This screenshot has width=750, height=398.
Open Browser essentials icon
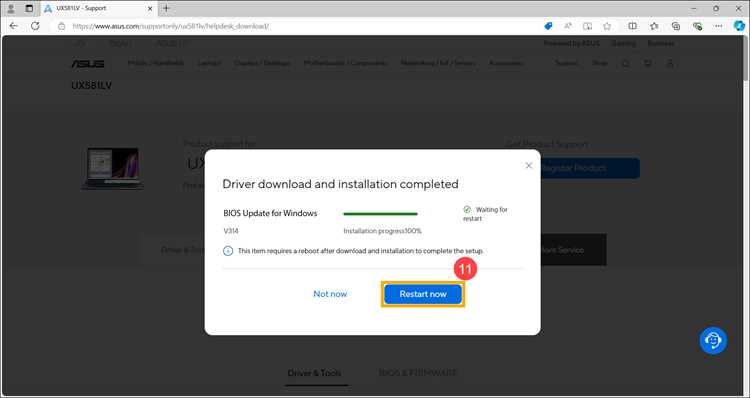(x=697, y=26)
